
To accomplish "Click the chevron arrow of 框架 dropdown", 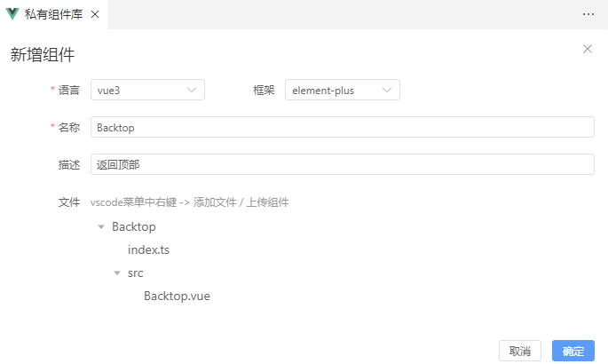I will tap(387, 90).
